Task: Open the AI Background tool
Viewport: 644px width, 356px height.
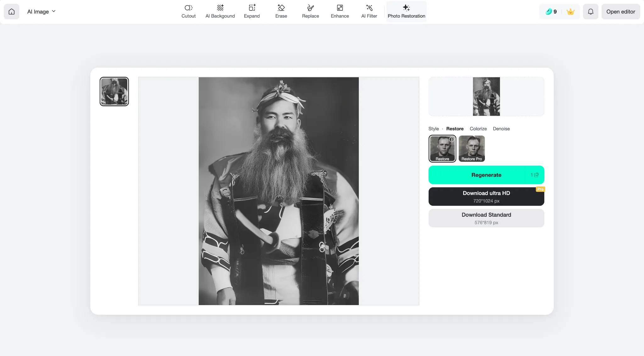Action: pyautogui.click(x=220, y=11)
